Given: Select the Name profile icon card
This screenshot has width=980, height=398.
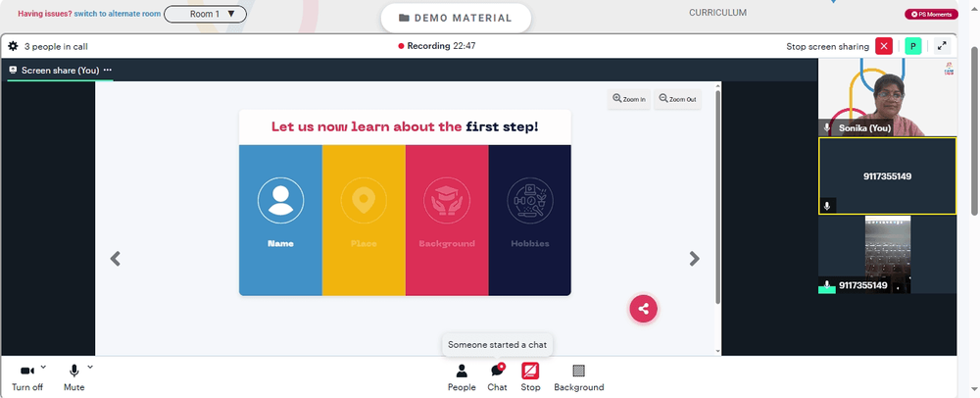Looking at the screenshot, I should pos(280,201).
